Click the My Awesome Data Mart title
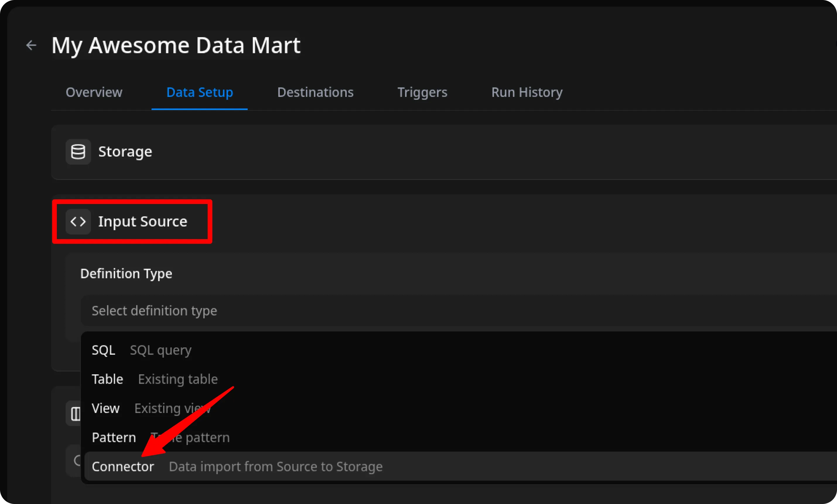 pyautogui.click(x=176, y=45)
